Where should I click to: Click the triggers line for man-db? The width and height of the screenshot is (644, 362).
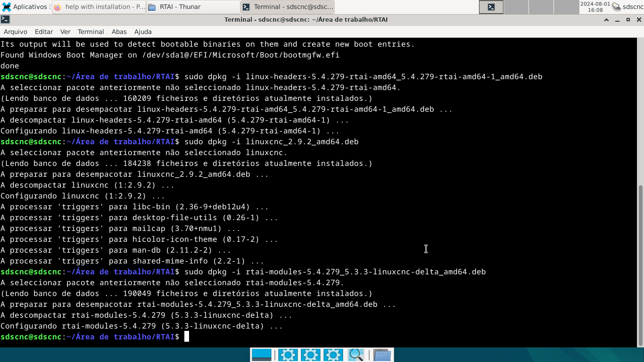coord(116,250)
